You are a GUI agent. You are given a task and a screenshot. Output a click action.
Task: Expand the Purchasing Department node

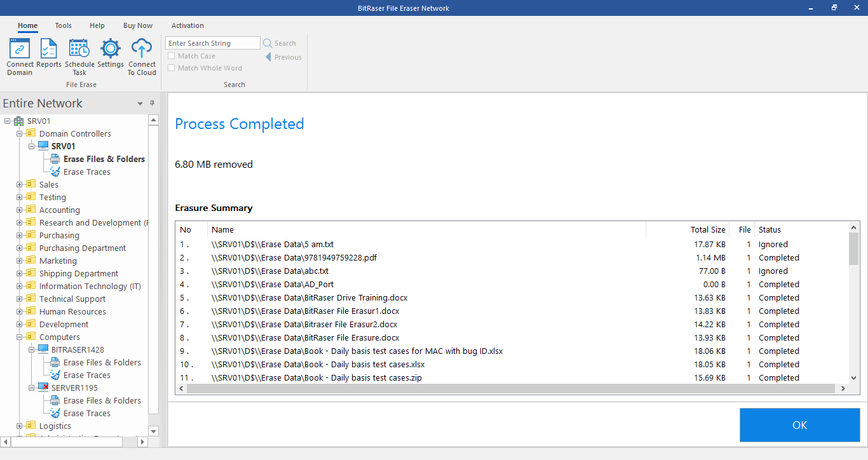click(19, 248)
